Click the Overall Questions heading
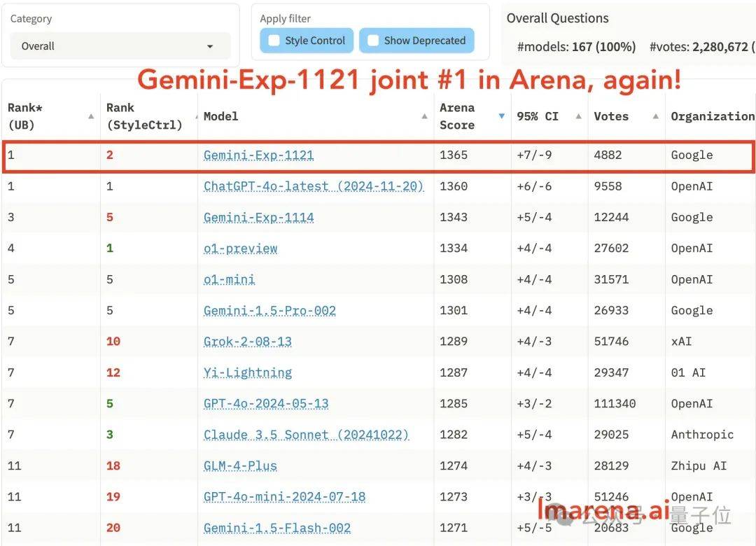 557,18
